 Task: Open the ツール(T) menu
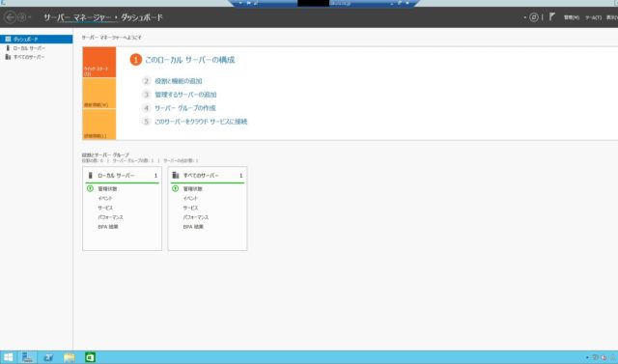pyautogui.click(x=593, y=17)
